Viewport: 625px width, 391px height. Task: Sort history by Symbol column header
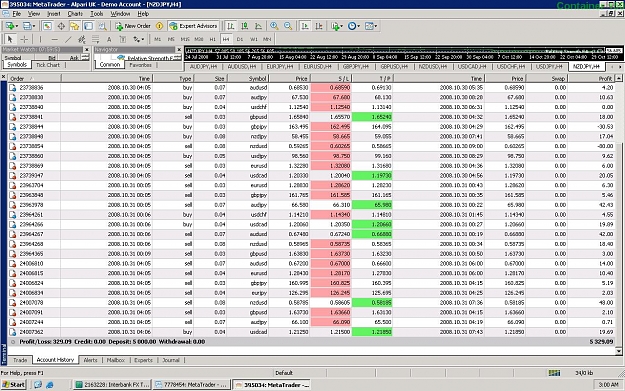coord(248,79)
